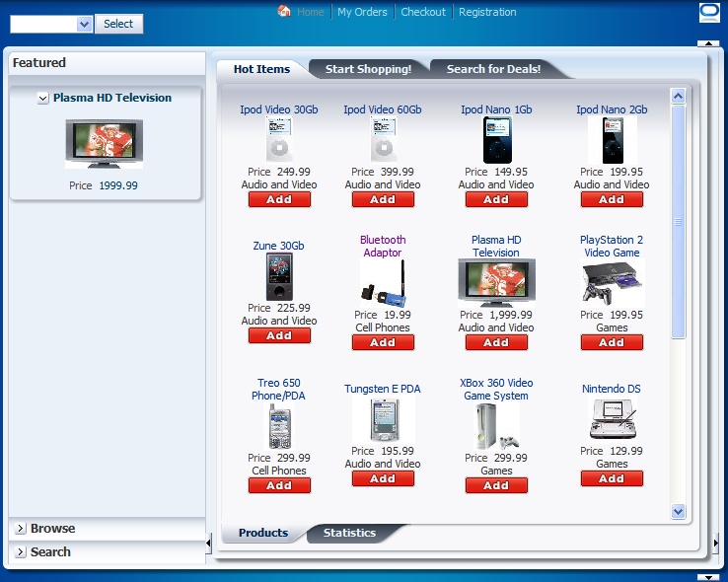Open the Ipod Video 60Gb title link
The height and width of the screenshot is (582, 728).
(x=383, y=110)
